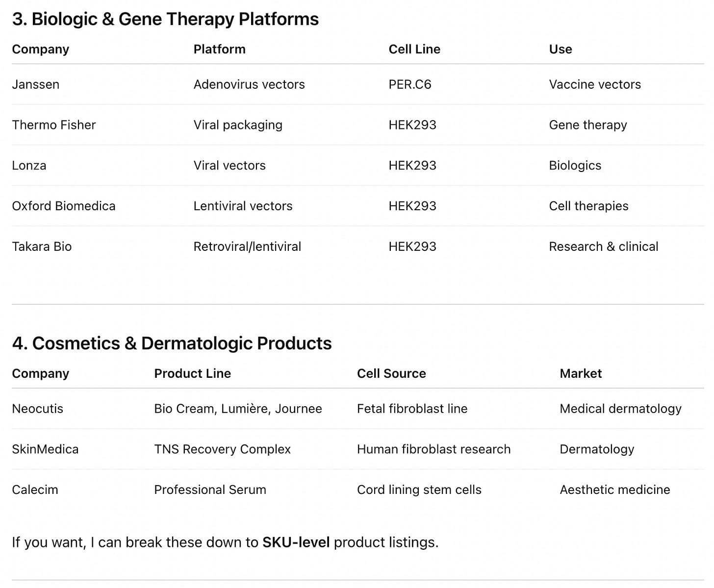Select the PER.C6 cell line entry
714x588 pixels.
410,84
